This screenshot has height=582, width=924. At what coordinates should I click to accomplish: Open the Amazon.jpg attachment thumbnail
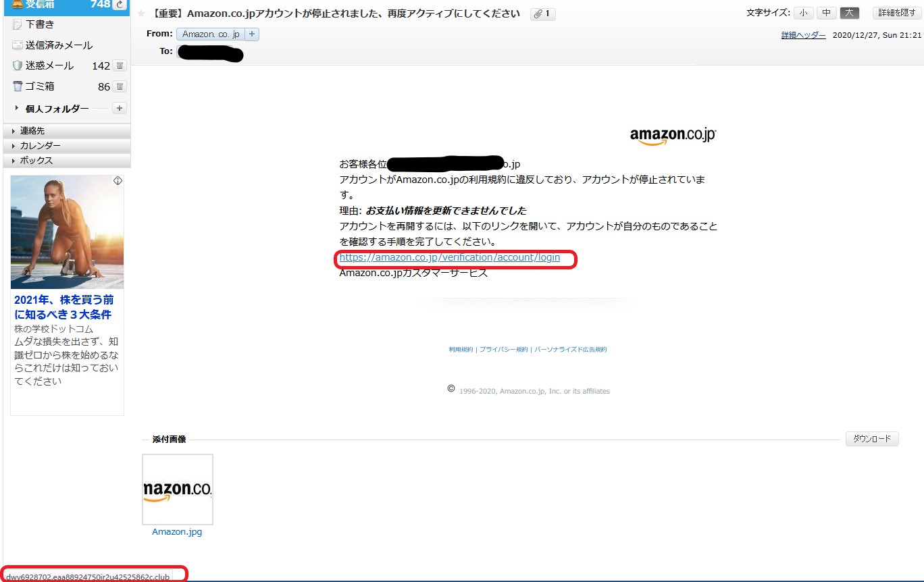click(x=178, y=490)
